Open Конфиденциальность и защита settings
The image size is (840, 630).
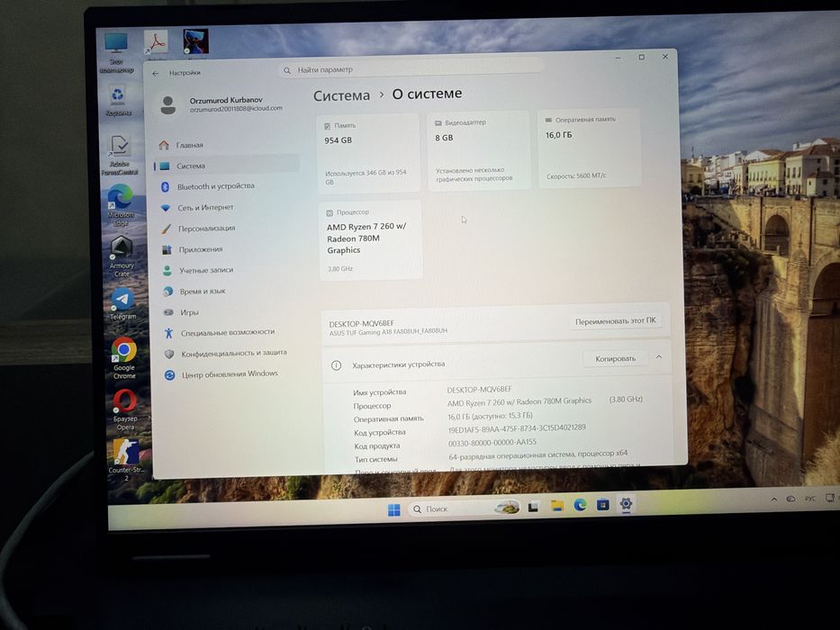pos(236,354)
